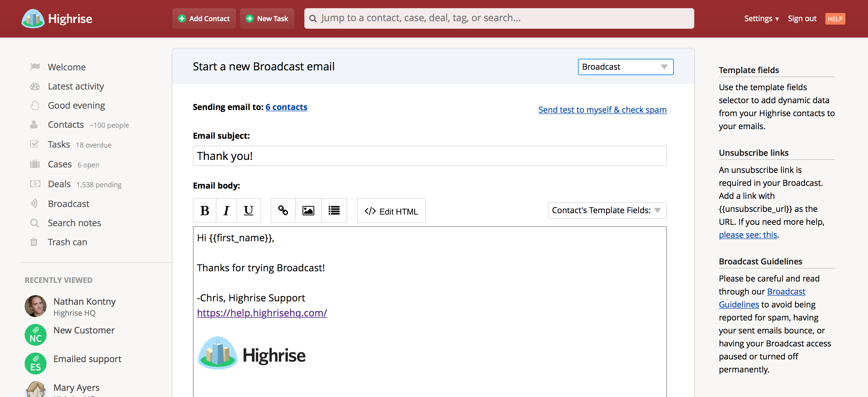The width and height of the screenshot is (868, 397).
Task: Select the Highrise logo image in email body
Action: 252,353
